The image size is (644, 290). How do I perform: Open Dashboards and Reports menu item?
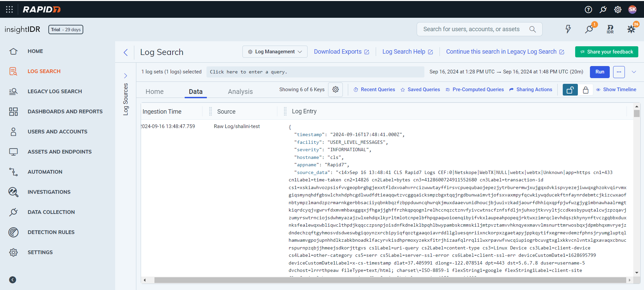65,112
